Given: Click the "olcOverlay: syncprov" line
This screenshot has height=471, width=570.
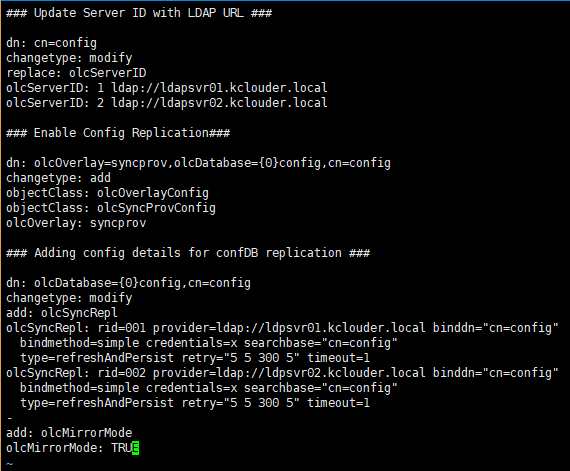Looking at the screenshot, I should click(76, 223).
